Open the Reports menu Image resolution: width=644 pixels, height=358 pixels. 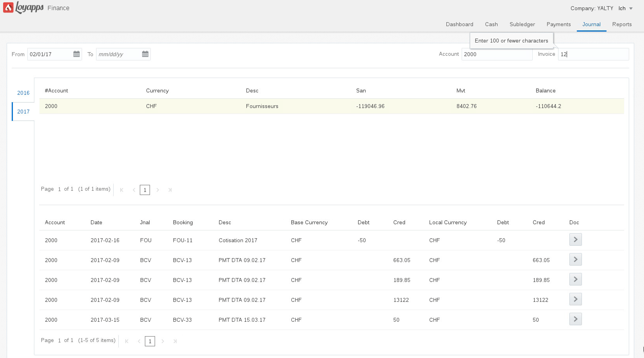point(622,24)
